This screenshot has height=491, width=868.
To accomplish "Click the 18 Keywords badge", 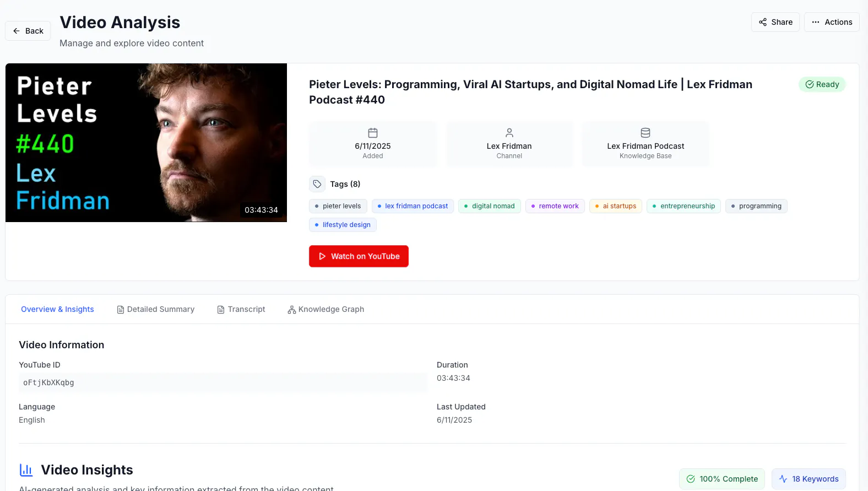I will point(809,479).
